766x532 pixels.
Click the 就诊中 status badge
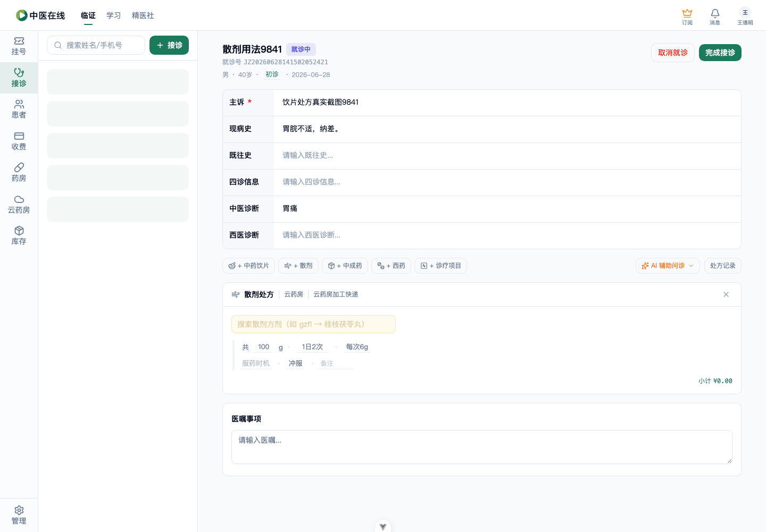point(301,49)
